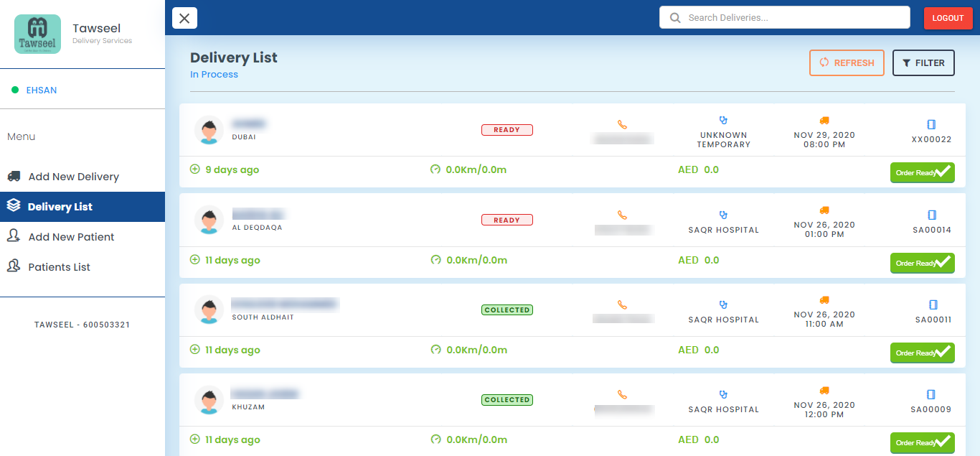Click the person icon beside Add New Patient
The image size is (980, 456).
point(14,236)
